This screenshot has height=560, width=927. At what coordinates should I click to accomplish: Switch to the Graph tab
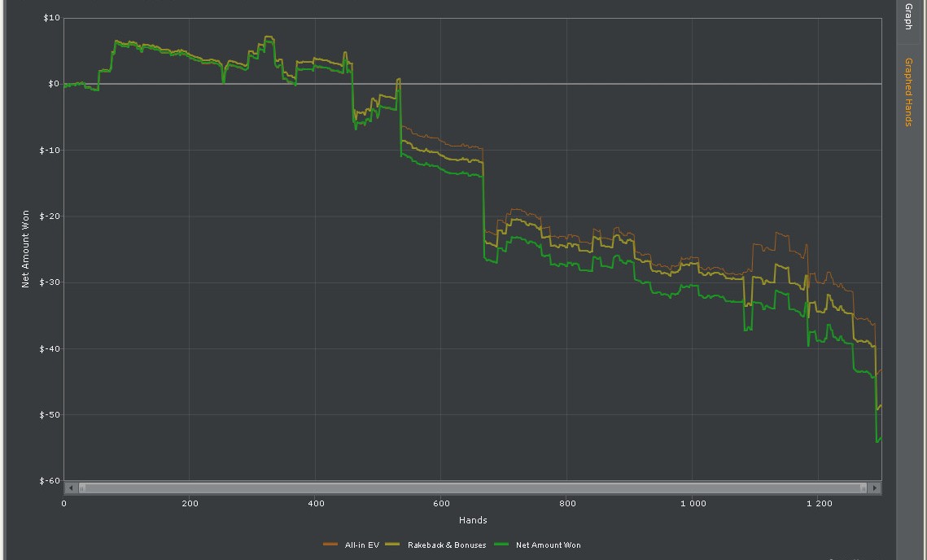(x=908, y=16)
